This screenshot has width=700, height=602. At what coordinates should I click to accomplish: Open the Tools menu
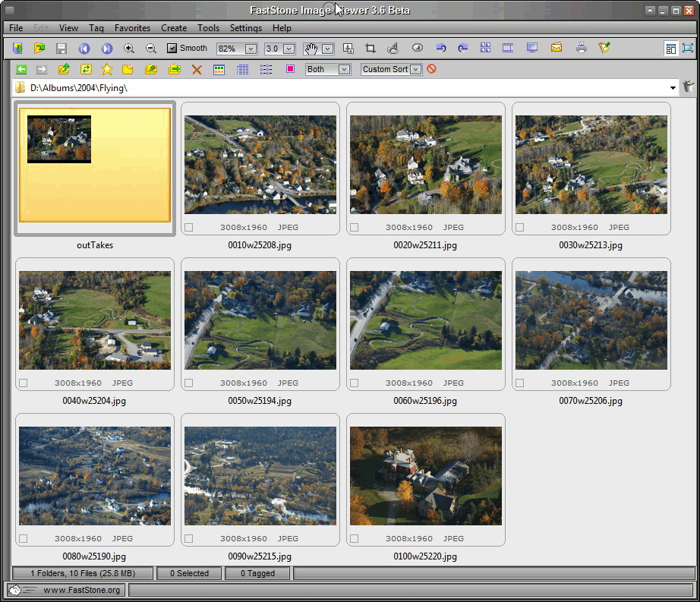[209, 28]
